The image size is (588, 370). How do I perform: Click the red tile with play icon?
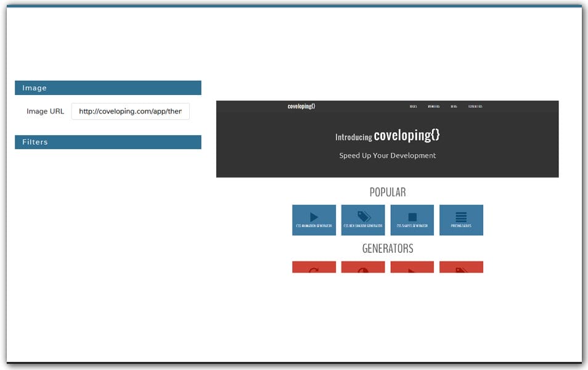pos(412,268)
